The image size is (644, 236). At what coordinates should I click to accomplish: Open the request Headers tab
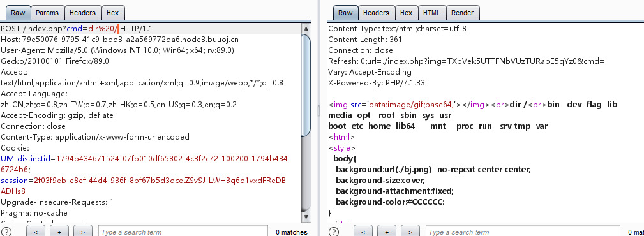point(82,13)
